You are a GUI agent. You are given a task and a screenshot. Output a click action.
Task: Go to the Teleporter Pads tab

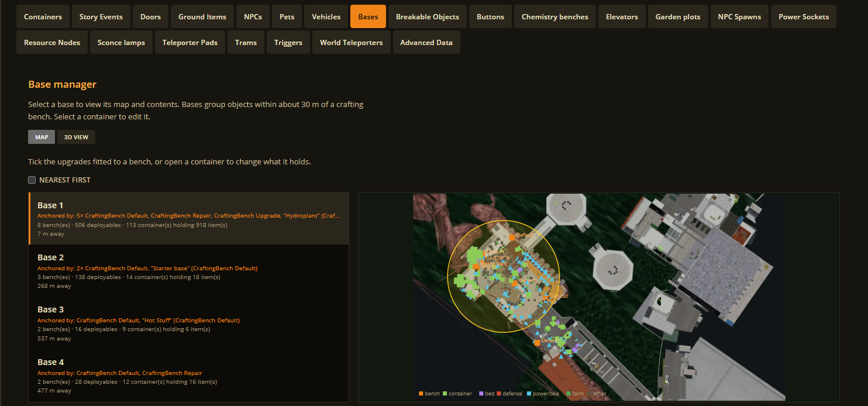coord(190,43)
